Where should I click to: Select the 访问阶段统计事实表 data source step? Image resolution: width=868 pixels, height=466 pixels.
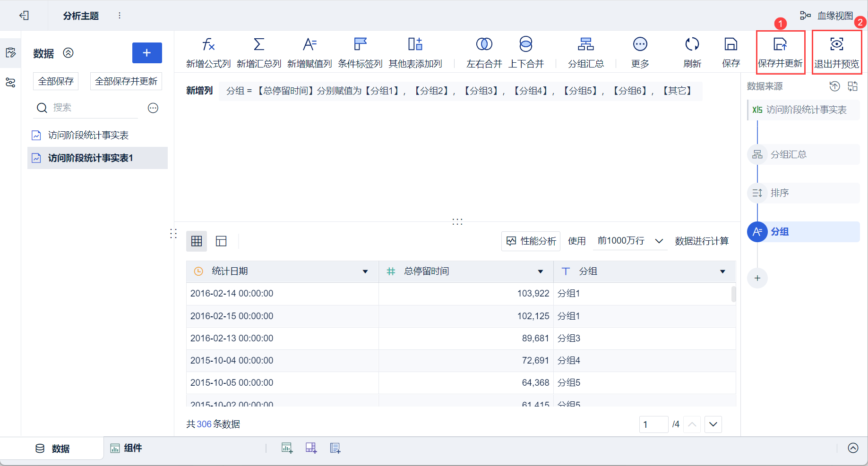point(803,110)
